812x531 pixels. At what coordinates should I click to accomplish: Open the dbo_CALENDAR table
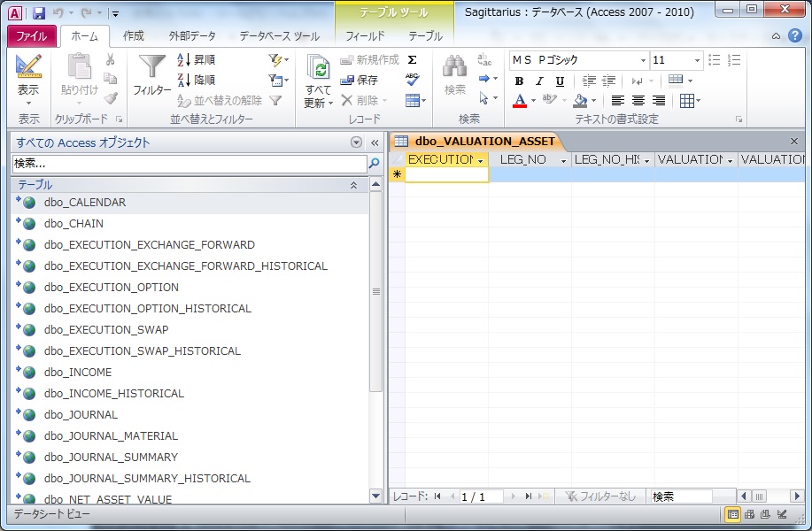coord(190,203)
